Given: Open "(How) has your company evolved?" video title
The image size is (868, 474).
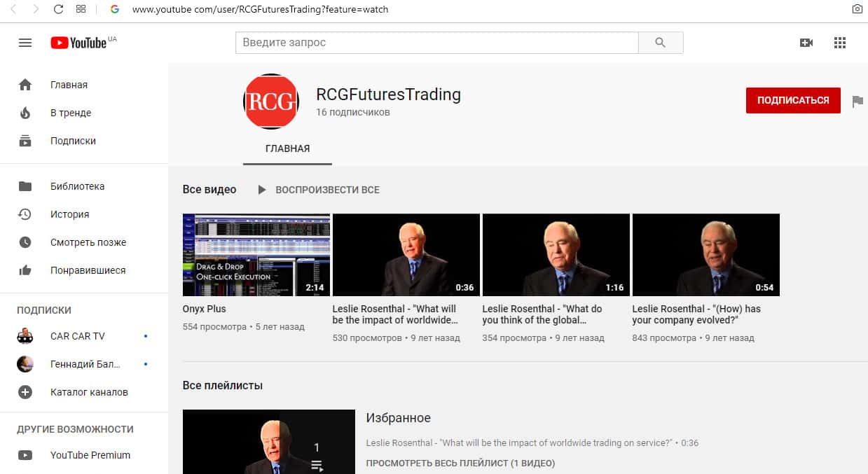Looking at the screenshot, I should pos(696,314).
